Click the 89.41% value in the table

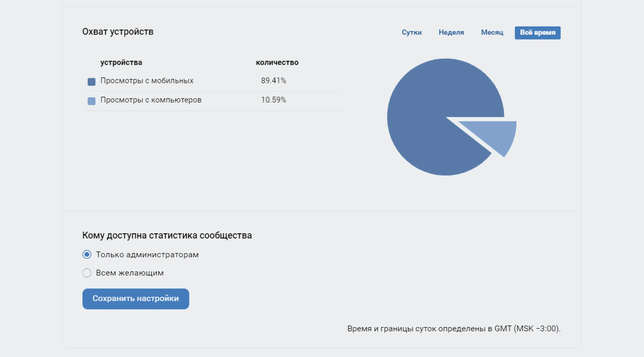tap(273, 80)
